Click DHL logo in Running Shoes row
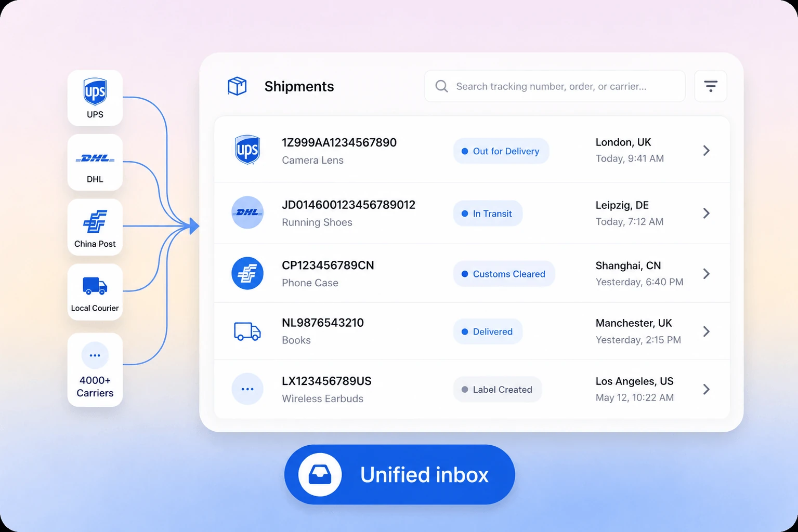Screen dimensions: 798x532 click(x=247, y=212)
